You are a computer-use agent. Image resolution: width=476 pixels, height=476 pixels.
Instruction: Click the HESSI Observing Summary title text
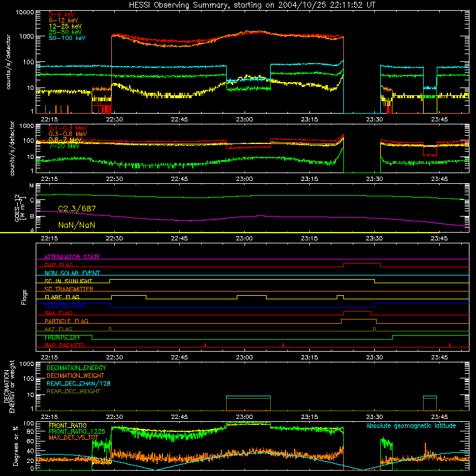252,5
